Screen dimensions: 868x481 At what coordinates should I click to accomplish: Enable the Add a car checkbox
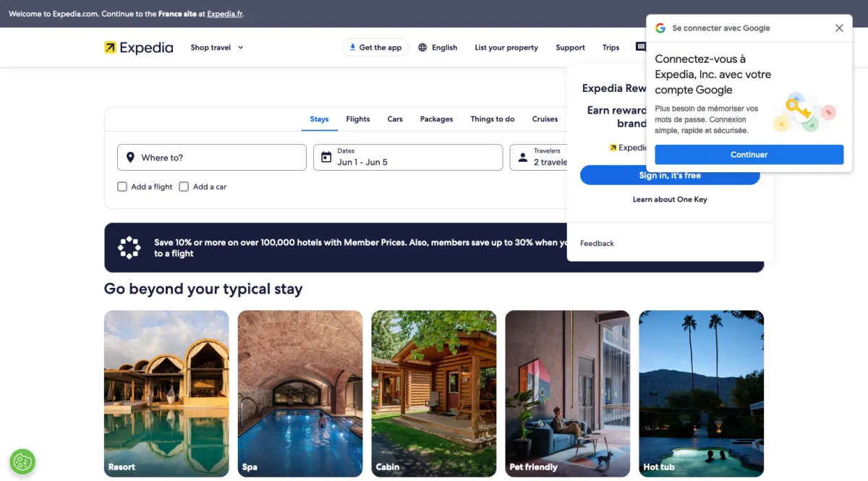(x=184, y=187)
